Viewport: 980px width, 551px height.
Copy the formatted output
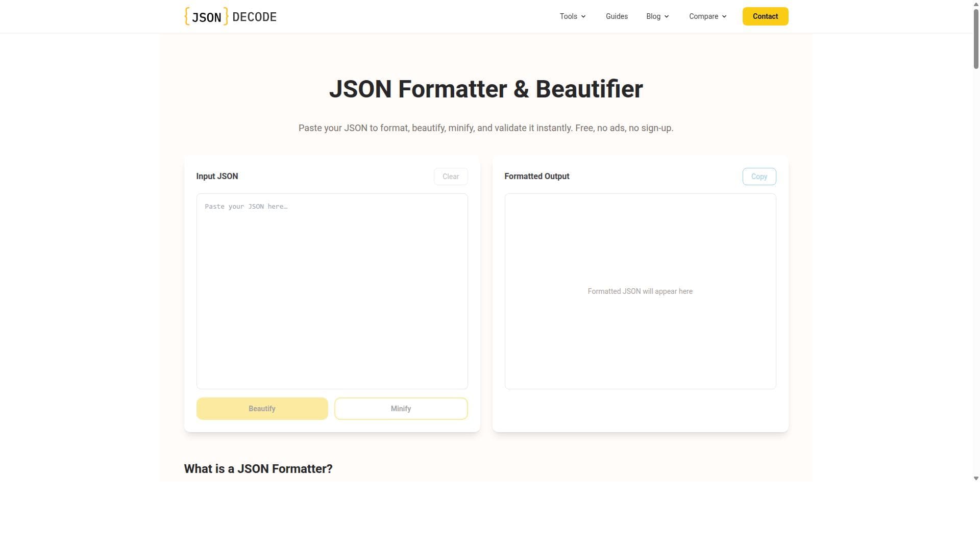tap(759, 177)
